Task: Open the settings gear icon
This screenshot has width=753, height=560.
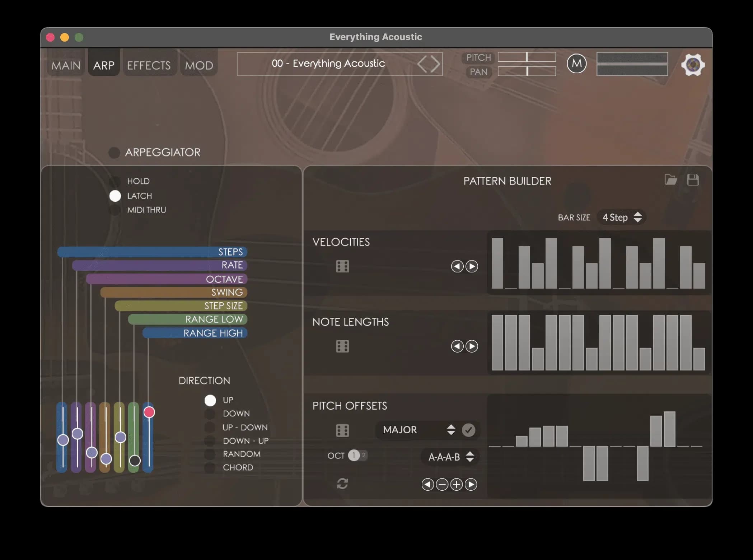Action: 693,65
